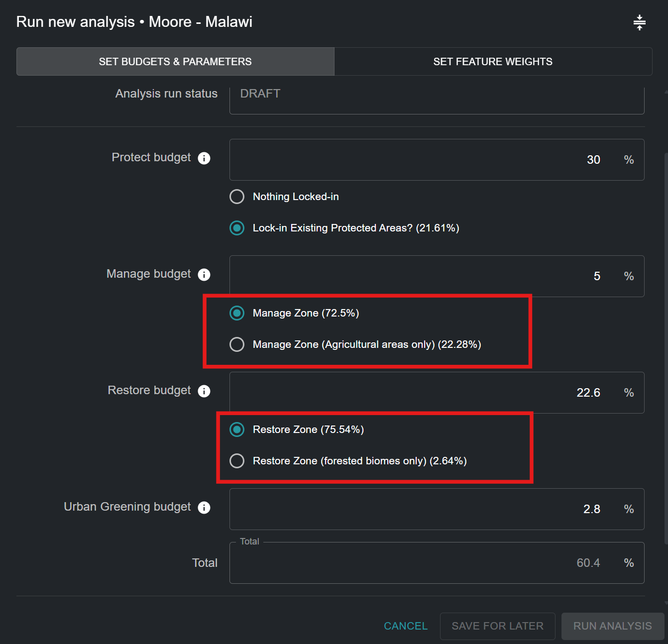
Task: Open Protect budget info icon
Action: [x=204, y=158]
